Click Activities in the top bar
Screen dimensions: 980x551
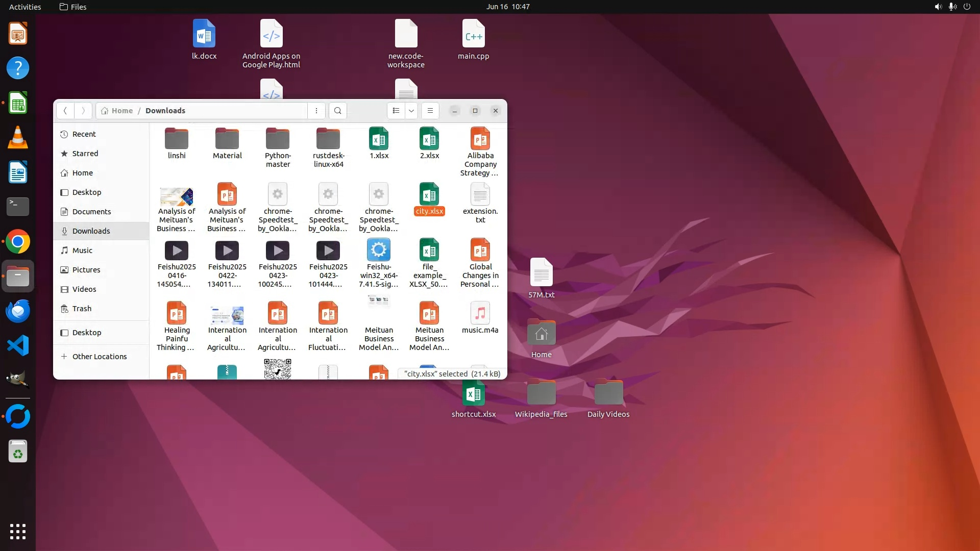coord(25,7)
